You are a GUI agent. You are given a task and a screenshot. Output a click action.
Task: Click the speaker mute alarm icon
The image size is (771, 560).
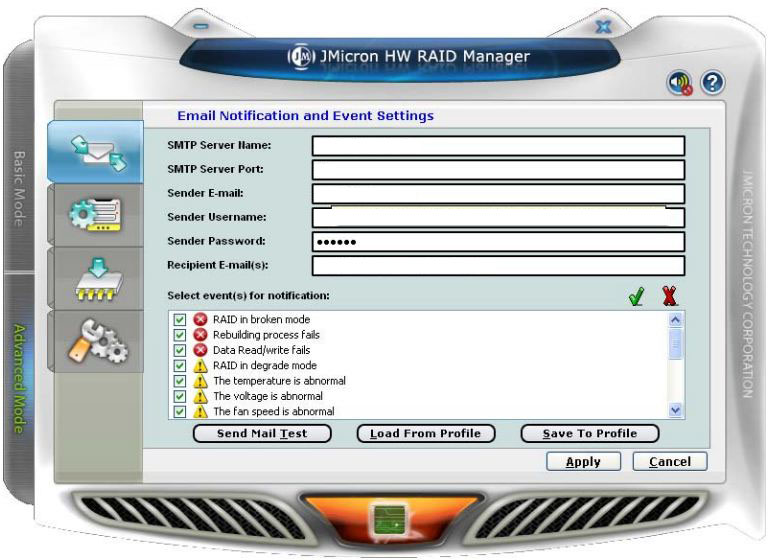click(680, 83)
